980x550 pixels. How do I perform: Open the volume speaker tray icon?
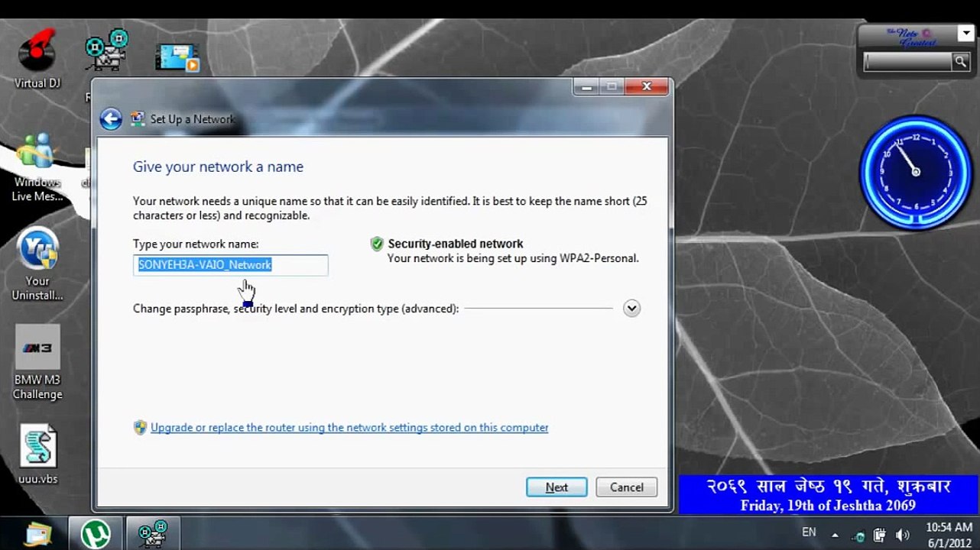pos(902,535)
